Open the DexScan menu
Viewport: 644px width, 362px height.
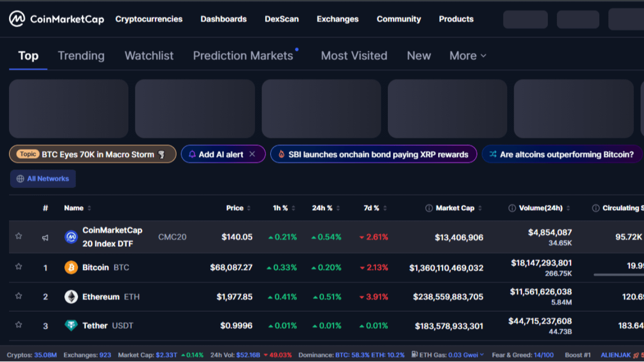[282, 19]
